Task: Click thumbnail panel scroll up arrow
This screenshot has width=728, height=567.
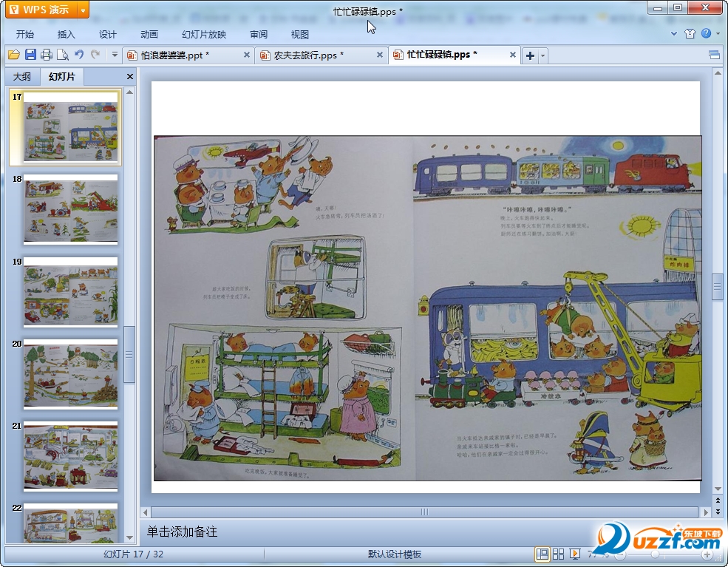Action: 129,92
